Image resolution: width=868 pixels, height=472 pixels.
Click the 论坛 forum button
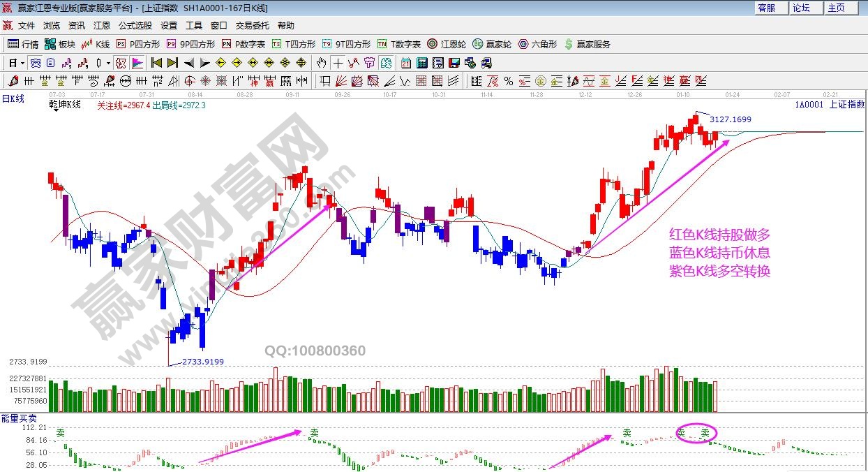[x=801, y=8]
